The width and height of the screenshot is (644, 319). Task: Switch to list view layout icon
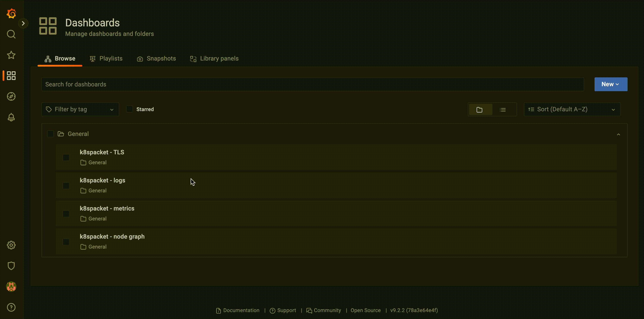(x=503, y=110)
